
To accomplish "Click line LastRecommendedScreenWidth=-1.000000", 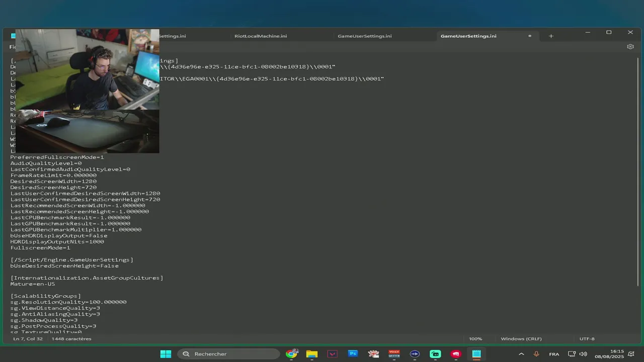I will (x=78, y=206).
